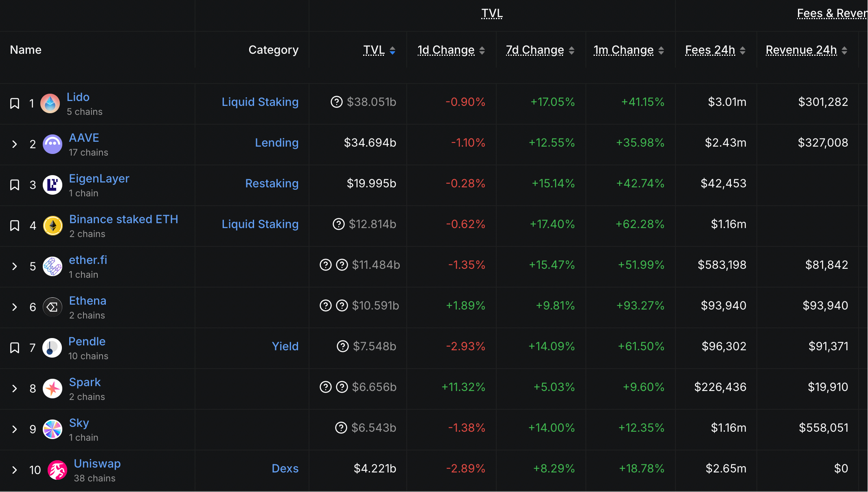Viewport: 868px width, 492px height.
Task: Open the Restaking category link
Action: coord(272,183)
